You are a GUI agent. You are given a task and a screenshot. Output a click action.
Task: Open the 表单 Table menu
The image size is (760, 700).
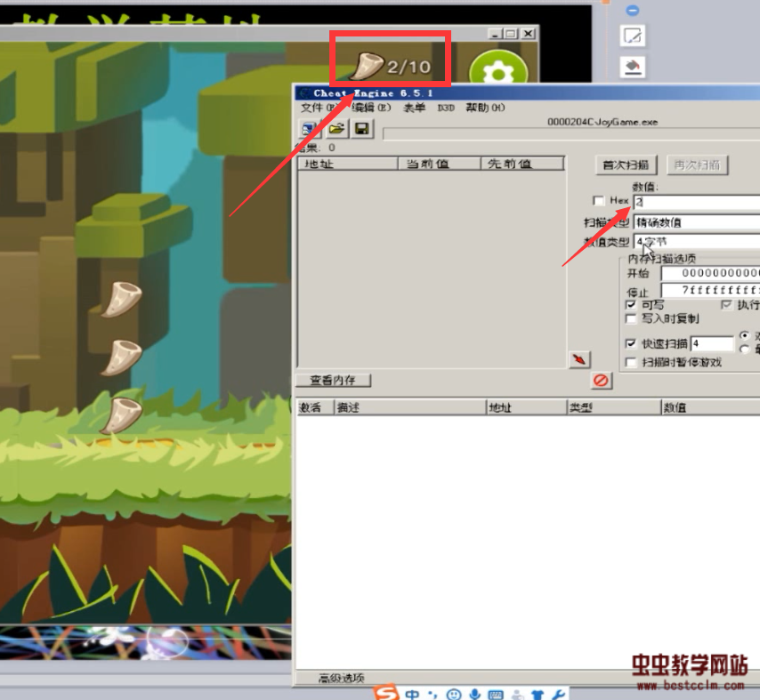(x=415, y=108)
